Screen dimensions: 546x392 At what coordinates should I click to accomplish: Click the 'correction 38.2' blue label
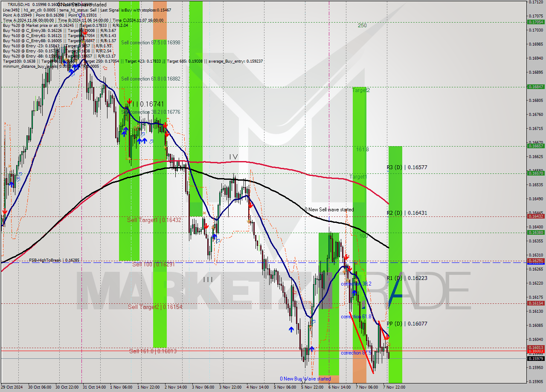pyautogui.click(x=356, y=284)
